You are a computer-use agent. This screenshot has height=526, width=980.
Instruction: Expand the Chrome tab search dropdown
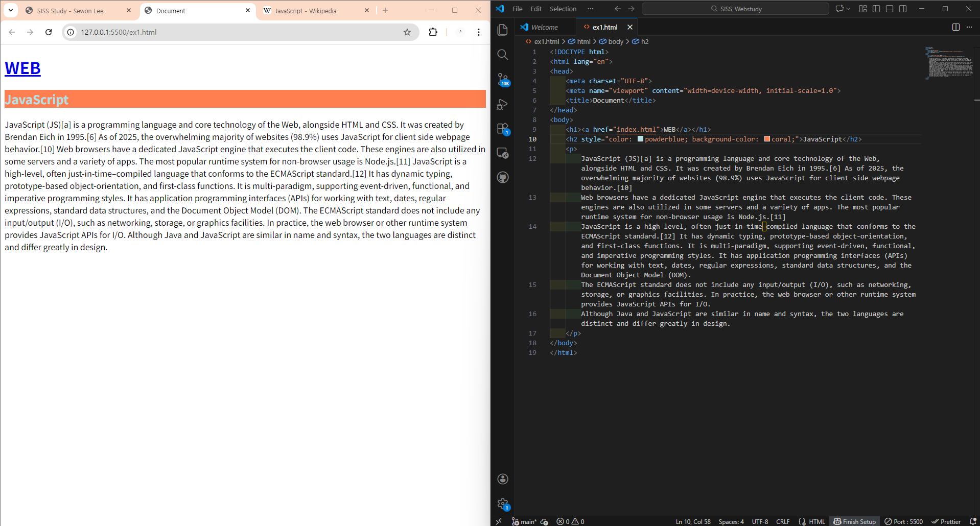11,10
